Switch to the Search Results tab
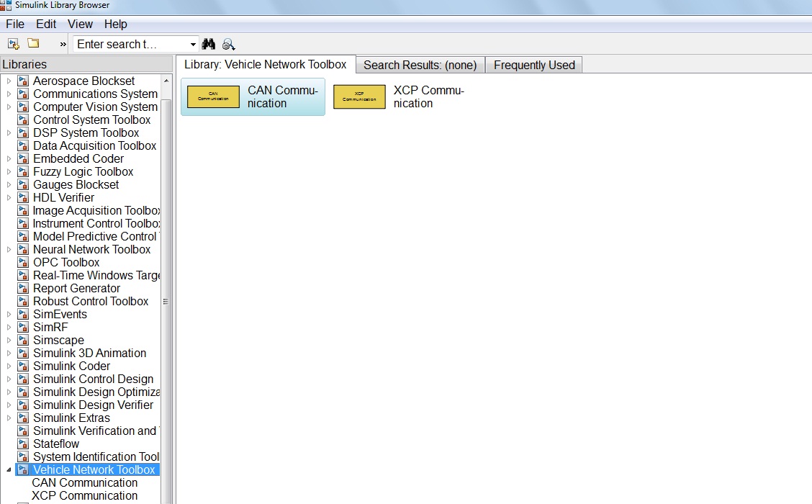Viewport: 812px width, 504px height. [420, 65]
